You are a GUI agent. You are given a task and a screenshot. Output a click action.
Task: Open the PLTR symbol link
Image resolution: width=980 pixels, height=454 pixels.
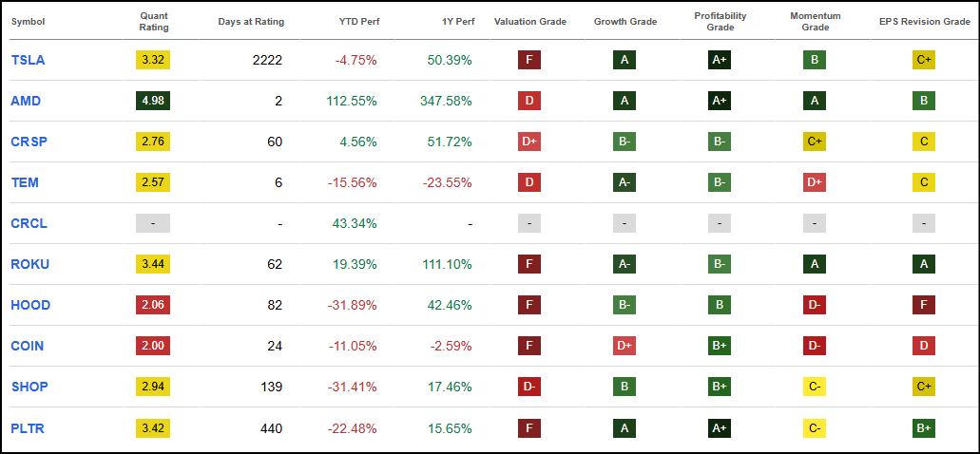coord(28,428)
